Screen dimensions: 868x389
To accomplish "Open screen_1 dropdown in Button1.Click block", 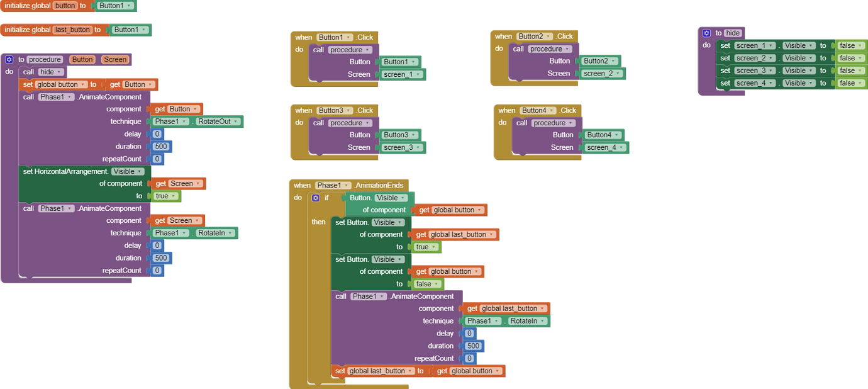I will coord(403,74).
